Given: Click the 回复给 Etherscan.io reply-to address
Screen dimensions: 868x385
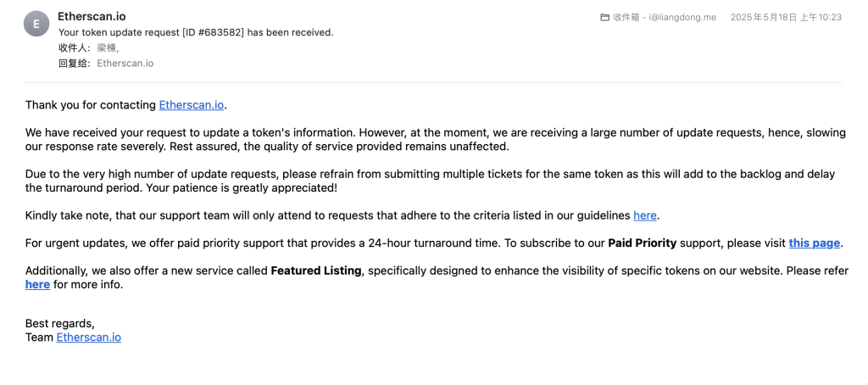Looking at the screenshot, I should pos(125,63).
